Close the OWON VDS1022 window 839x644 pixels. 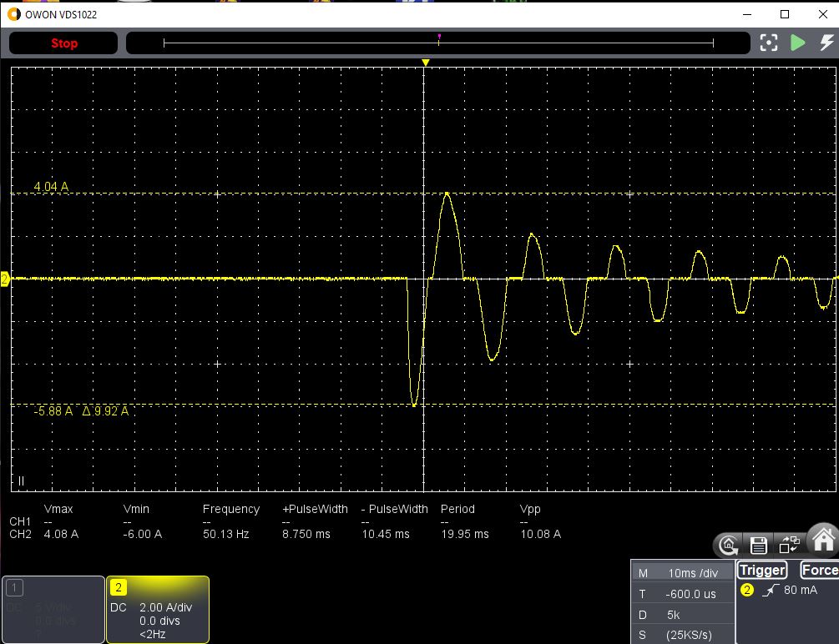(x=823, y=14)
